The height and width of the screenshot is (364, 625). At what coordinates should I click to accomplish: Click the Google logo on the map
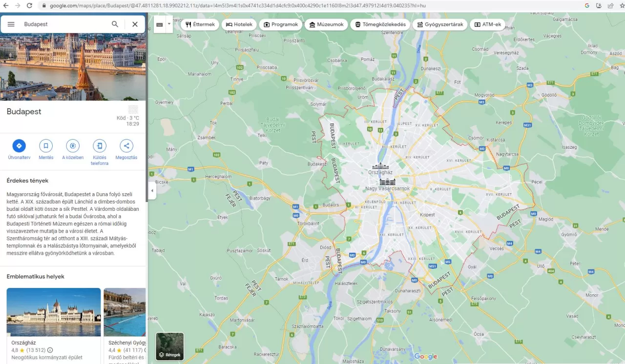(425, 356)
